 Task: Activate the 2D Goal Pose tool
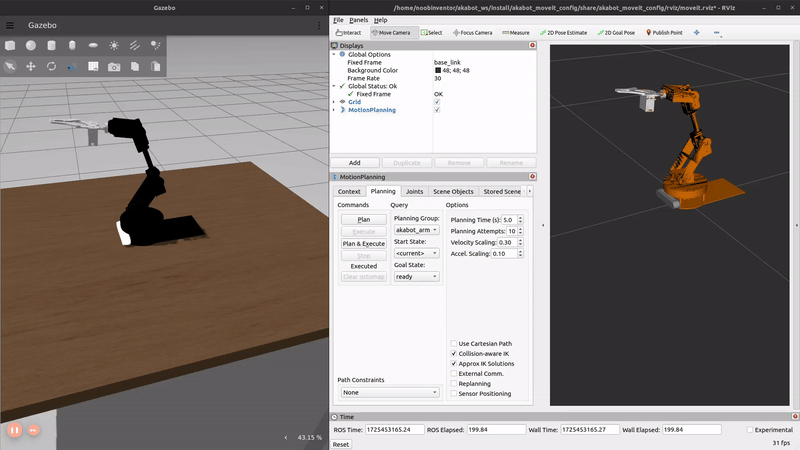point(616,32)
